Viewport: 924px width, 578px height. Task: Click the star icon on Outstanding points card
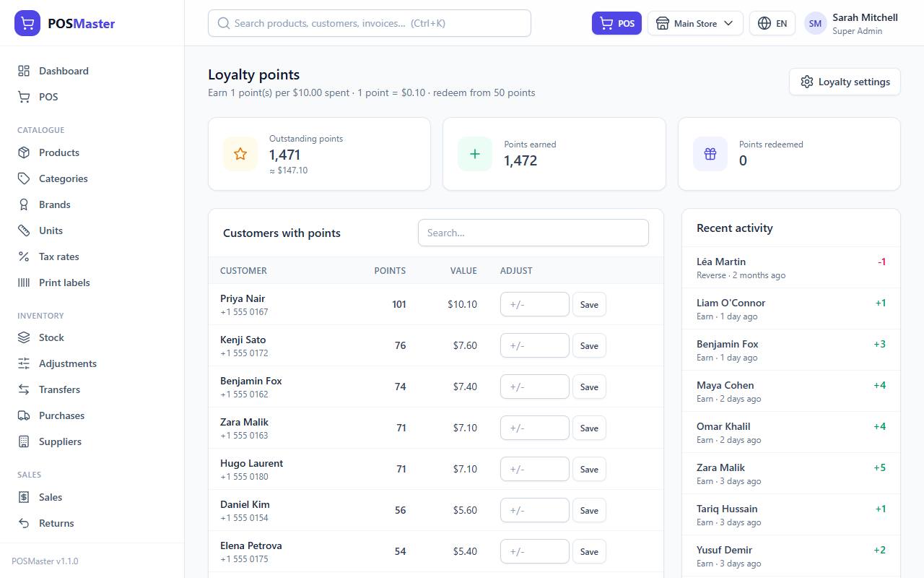[240, 154]
